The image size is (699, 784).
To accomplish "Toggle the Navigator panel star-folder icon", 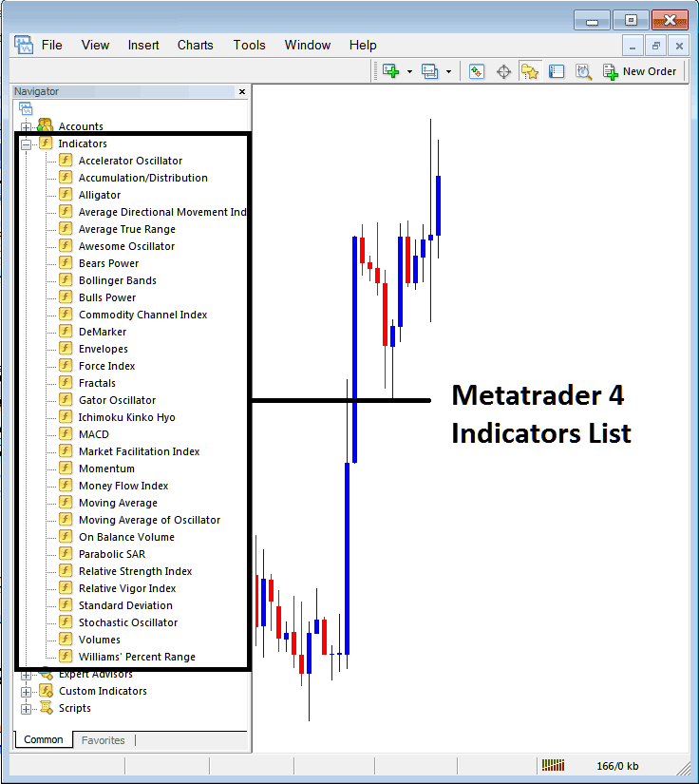I will [530, 71].
